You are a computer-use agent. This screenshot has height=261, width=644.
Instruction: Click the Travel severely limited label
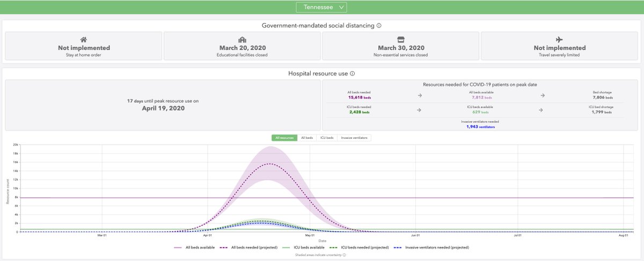coord(559,55)
